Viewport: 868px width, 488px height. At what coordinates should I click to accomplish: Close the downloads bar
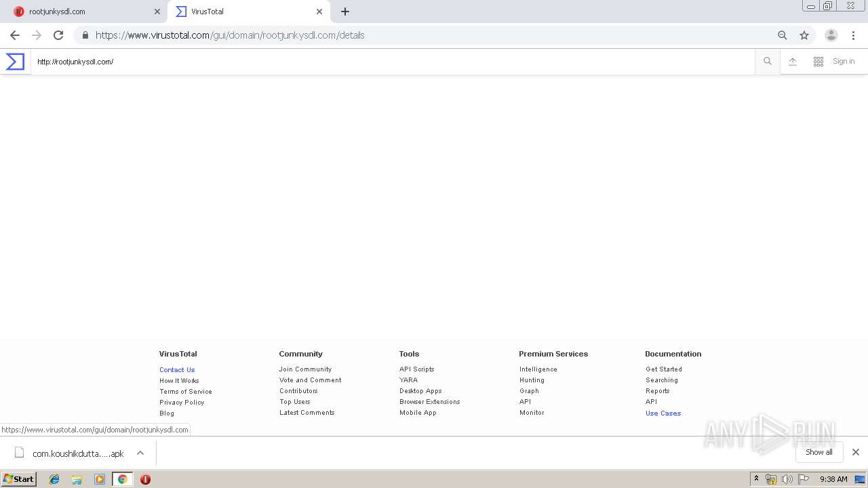pos(856,452)
